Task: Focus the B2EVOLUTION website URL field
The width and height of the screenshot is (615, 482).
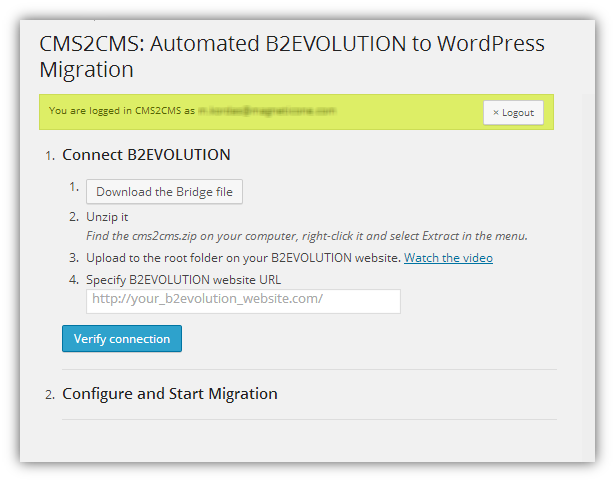Action: click(x=243, y=301)
